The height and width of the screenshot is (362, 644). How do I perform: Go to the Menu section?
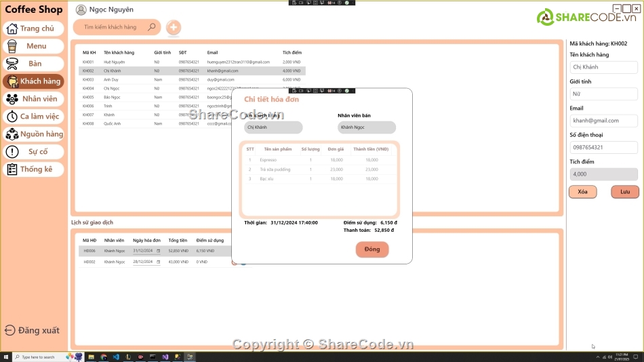(x=33, y=46)
